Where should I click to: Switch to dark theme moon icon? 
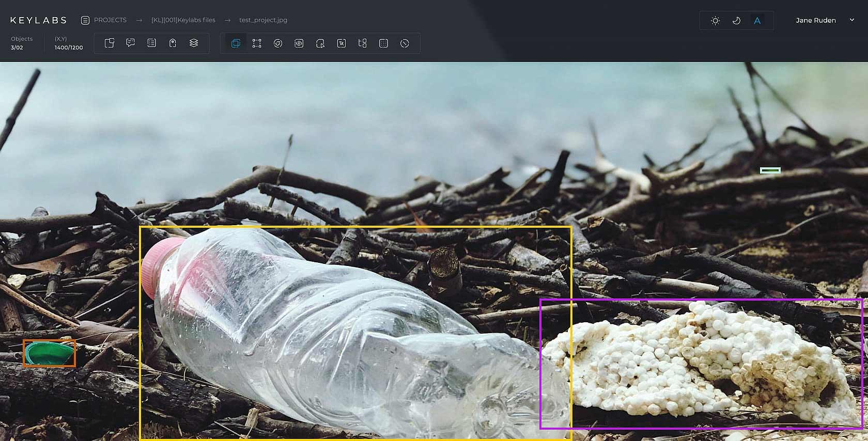(x=736, y=21)
